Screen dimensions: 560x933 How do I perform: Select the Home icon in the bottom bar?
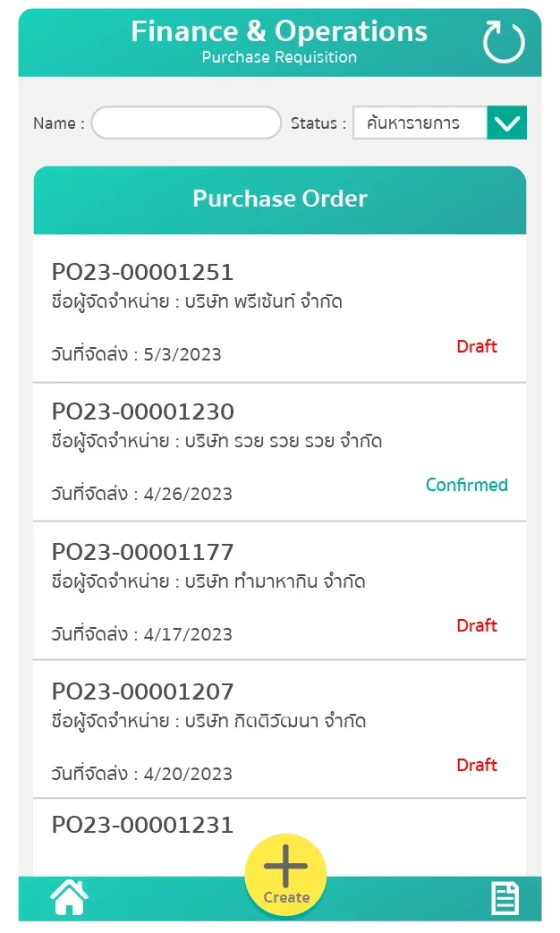point(68,897)
